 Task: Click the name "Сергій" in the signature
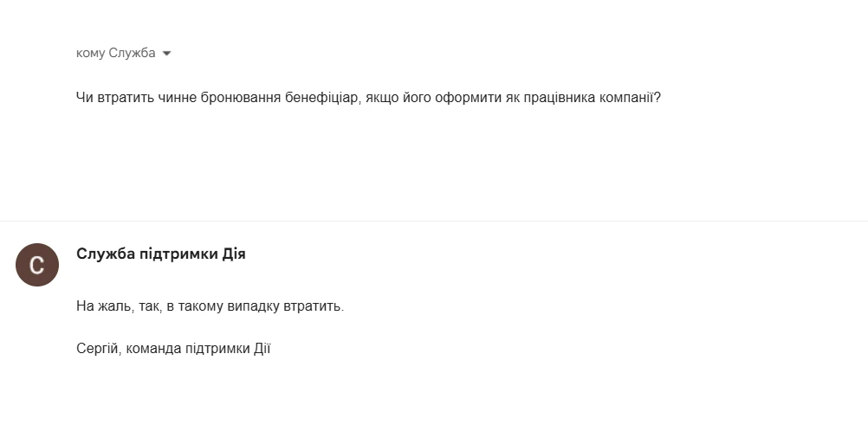[99, 349]
